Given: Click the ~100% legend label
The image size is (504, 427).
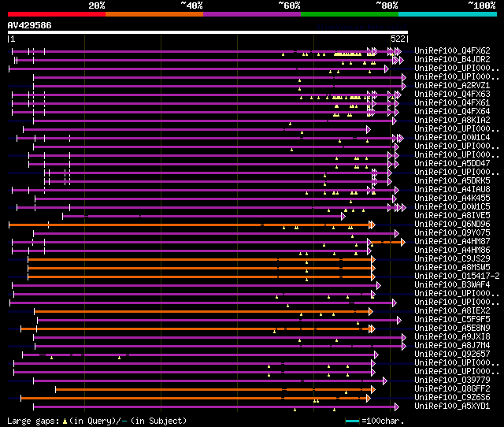Looking at the screenshot, I should point(482,6).
